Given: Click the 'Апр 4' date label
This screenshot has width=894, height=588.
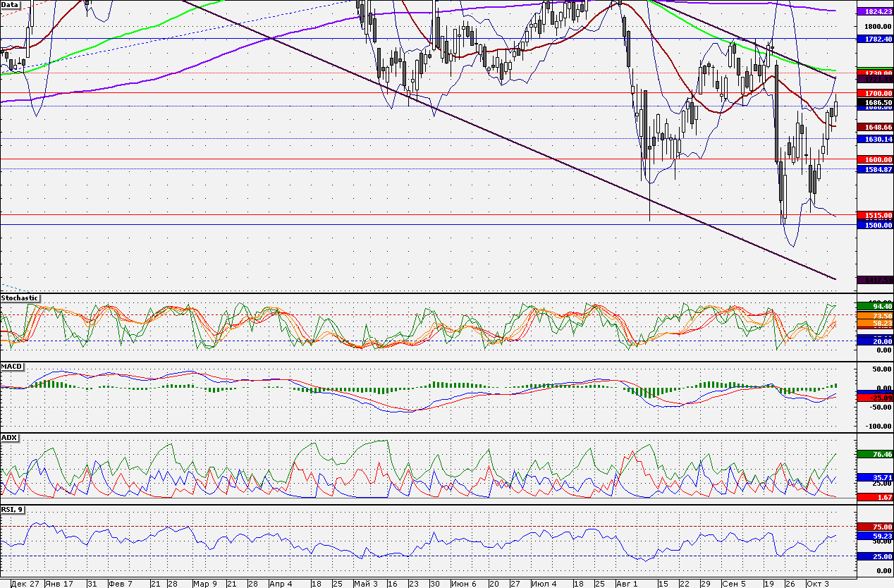Looking at the screenshot, I should 281,584.
